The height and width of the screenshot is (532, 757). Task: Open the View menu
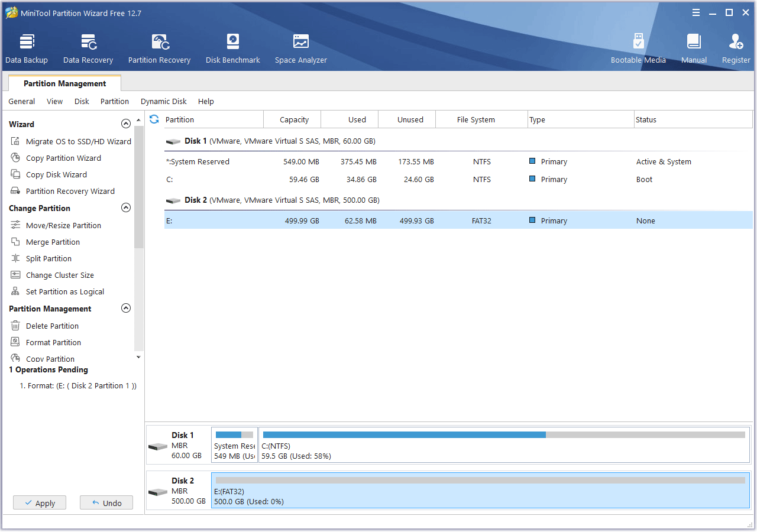click(55, 102)
